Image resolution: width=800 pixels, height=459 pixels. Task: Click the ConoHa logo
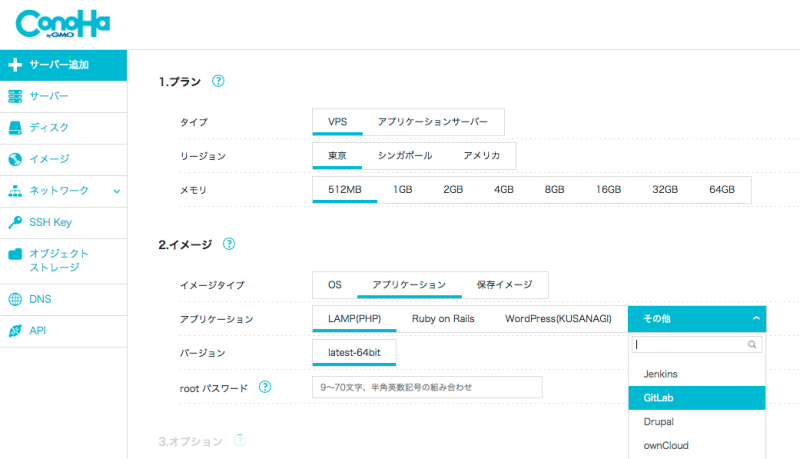[x=63, y=24]
